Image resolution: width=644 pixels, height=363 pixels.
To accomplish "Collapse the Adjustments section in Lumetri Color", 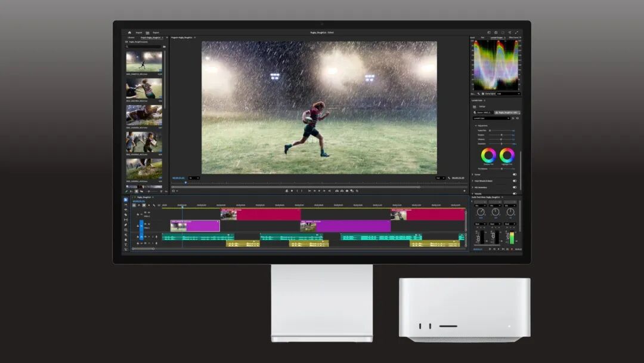I will pyautogui.click(x=476, y=126).
